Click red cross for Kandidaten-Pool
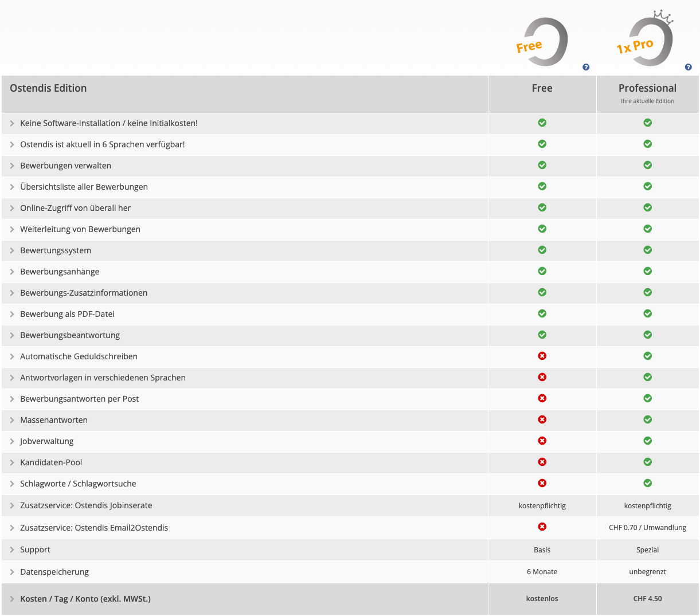700x616 pixels. click(x=542, y=462)
